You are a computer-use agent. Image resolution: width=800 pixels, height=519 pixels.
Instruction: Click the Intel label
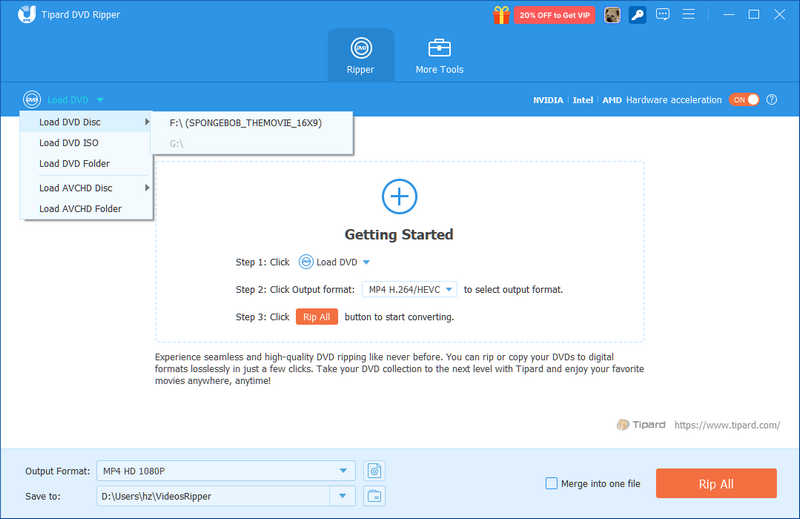point(583,100)
